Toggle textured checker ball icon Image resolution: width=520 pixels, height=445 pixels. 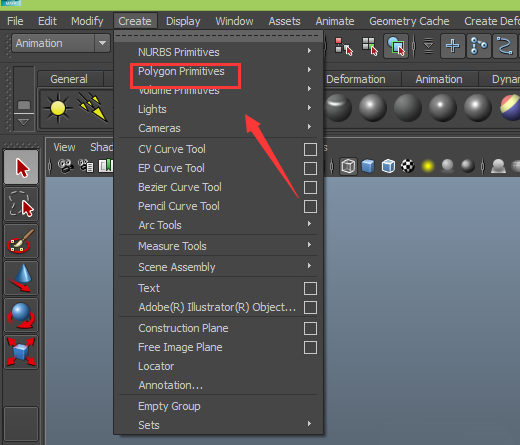[408, 166]
